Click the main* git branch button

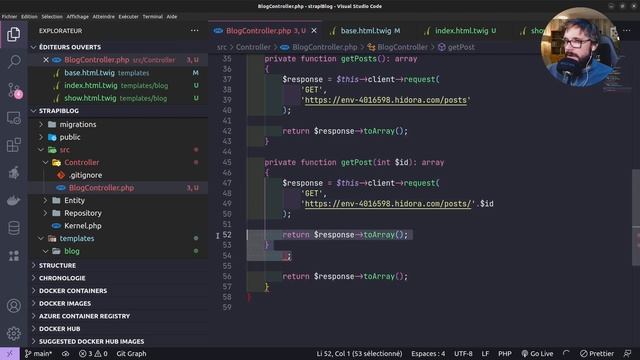[x=38, y=353]
